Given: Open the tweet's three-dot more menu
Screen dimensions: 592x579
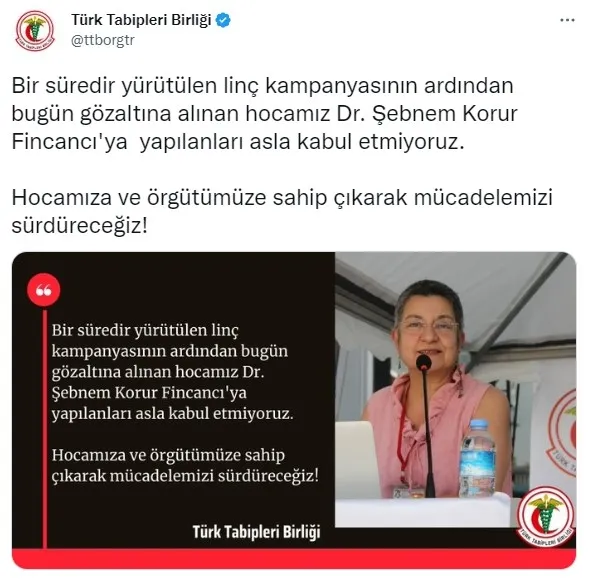Looking at the screenshot, I should [567, 20].
